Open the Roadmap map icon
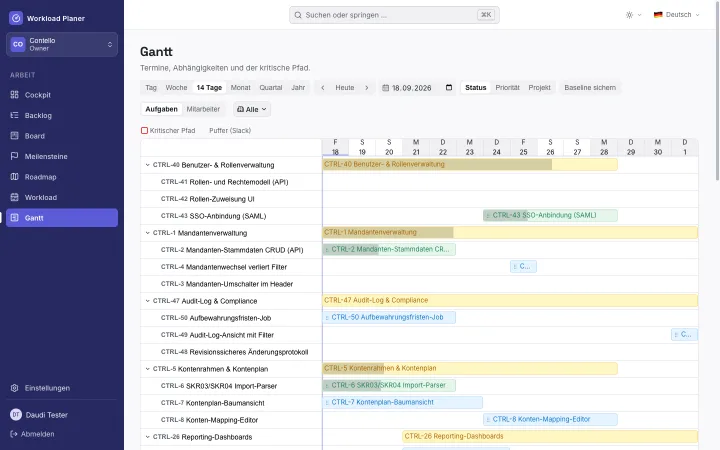 pos(15,177)
